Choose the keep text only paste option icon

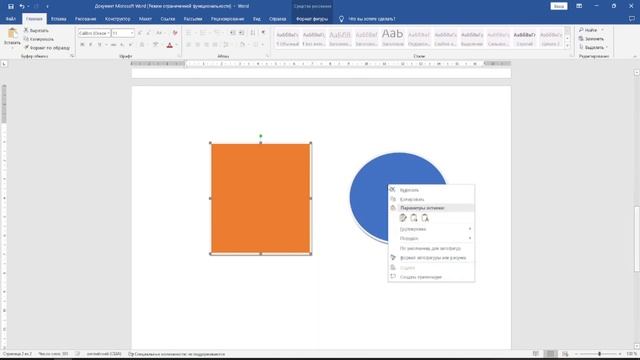[x=425, y=218]
